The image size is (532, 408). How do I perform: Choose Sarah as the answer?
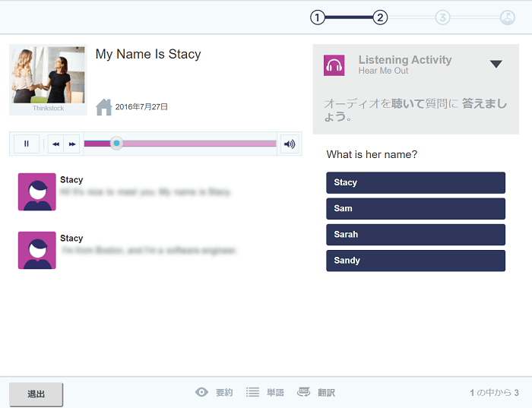point(416,234)
